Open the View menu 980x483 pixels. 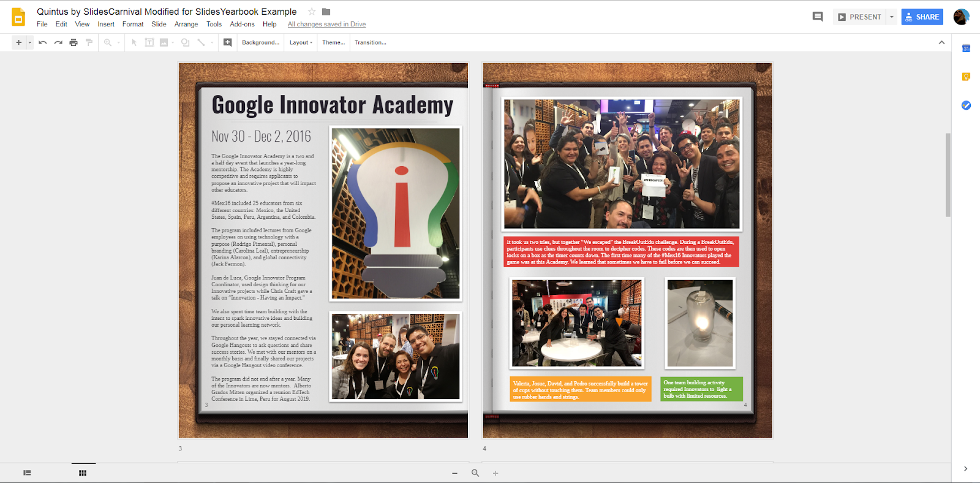[x=82, y=25]
